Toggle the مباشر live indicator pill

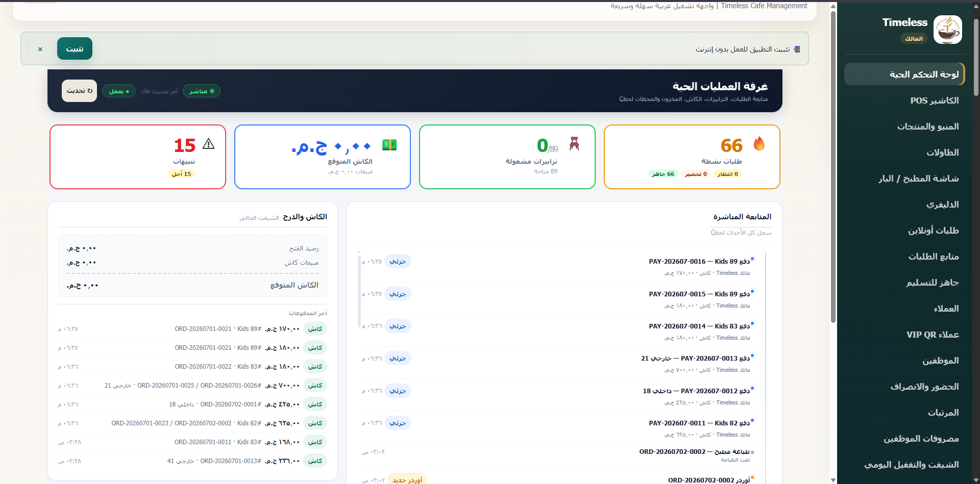[x=202, y=91]
